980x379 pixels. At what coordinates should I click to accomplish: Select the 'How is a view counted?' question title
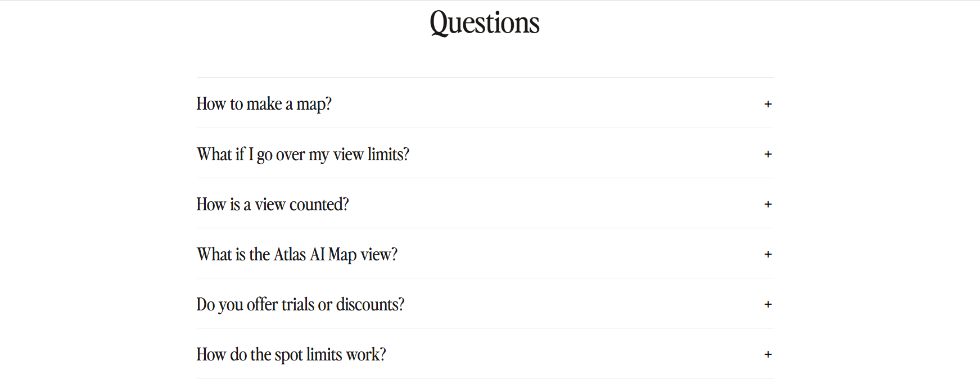point(272,204)
